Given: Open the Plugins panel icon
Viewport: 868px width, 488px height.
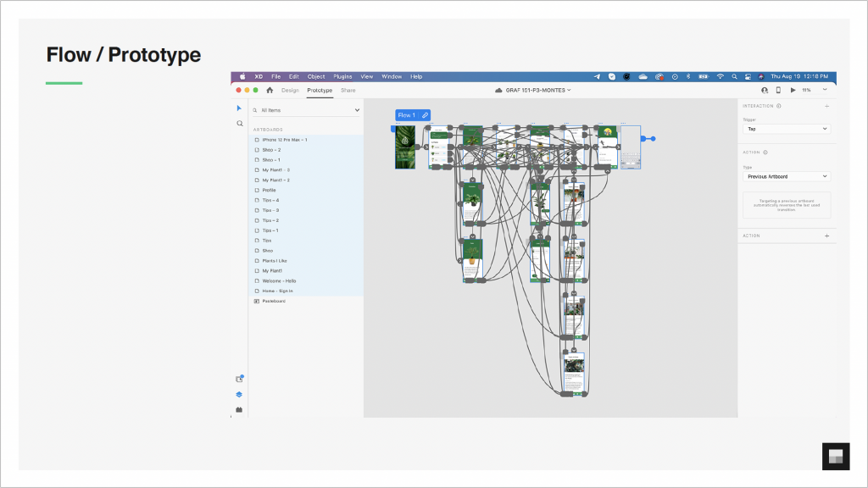Looking at the screenshot, I should [x=239, y=410].
